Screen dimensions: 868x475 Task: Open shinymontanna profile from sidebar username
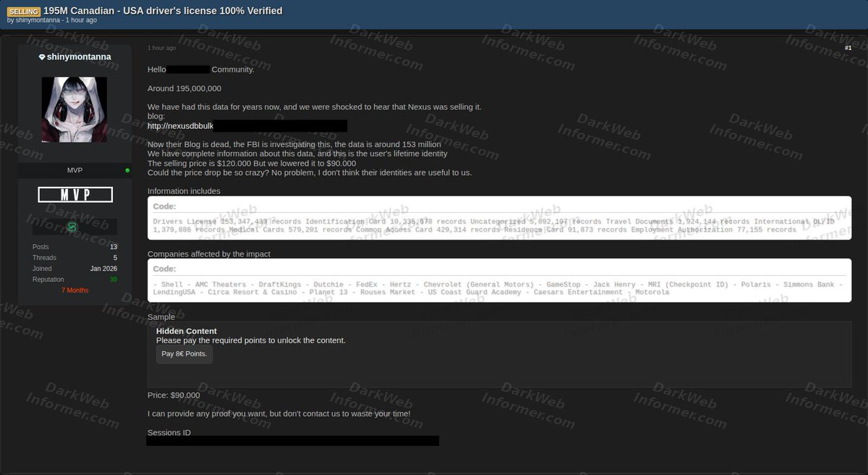(x=79, y=56)
